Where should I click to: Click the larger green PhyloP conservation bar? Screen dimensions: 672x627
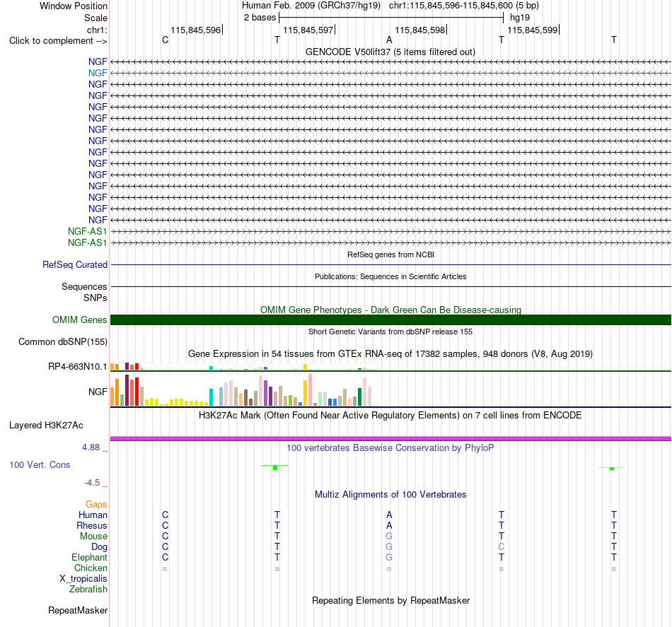click(275, 467)
